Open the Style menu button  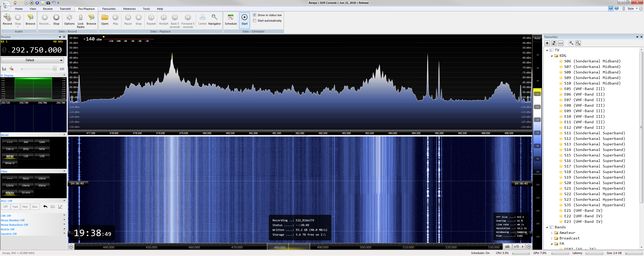pos(632,9)
